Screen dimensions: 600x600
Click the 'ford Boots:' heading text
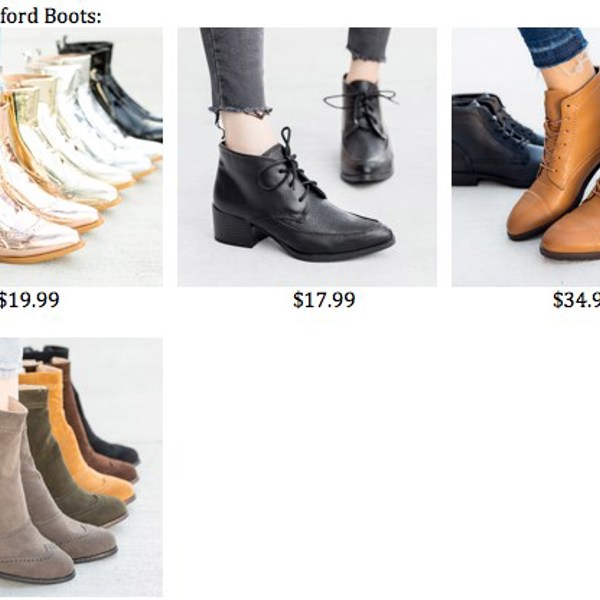(x=51, y=16)
